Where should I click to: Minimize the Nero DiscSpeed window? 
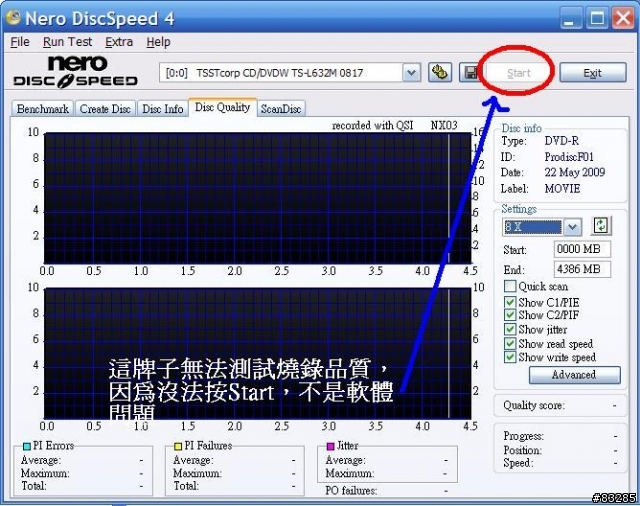pos(570,19)
